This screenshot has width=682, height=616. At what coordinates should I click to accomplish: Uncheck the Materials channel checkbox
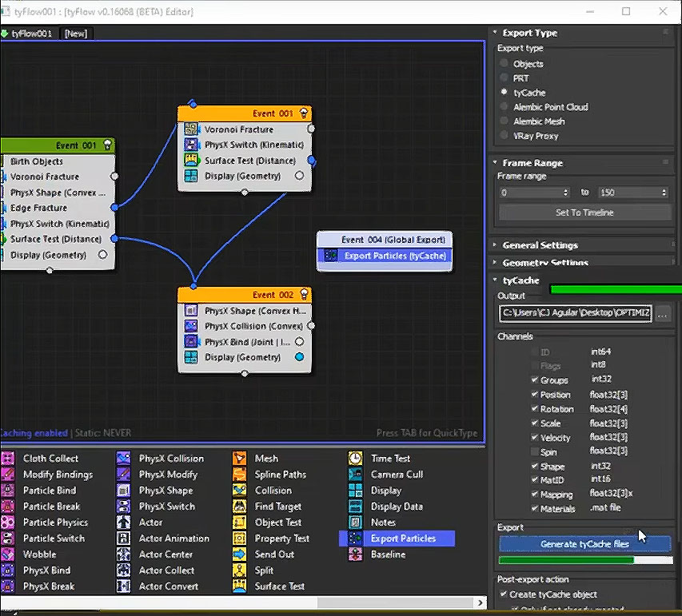click(x=535, y=508)
